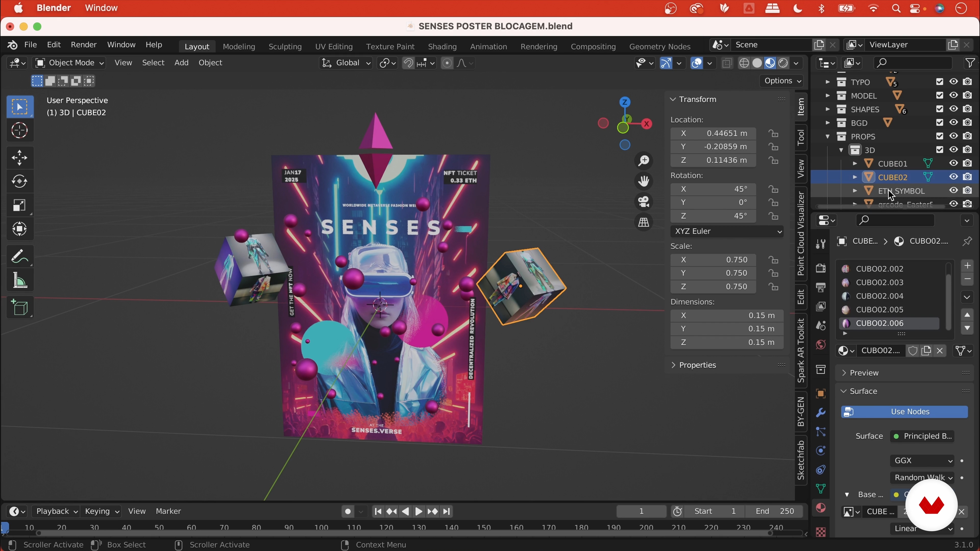This screenshot has width=980, height=551.
Task: Open the XYZ Euler rotation mode dropdown
Action: tap(727, 232)
